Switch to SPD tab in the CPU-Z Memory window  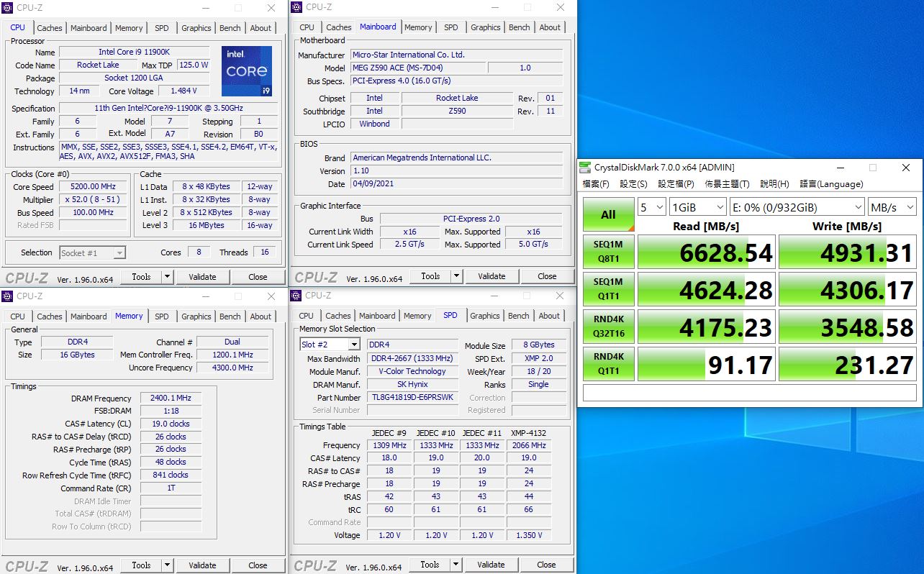pos(162,316)
